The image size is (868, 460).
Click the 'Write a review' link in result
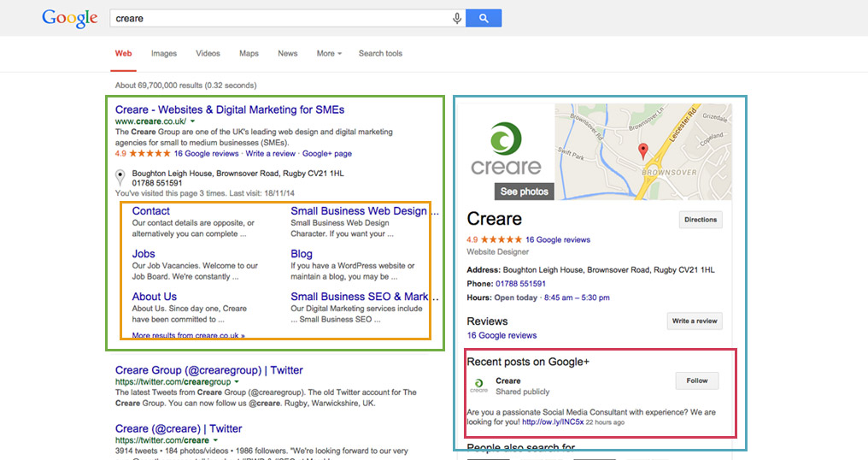point(271,154)
